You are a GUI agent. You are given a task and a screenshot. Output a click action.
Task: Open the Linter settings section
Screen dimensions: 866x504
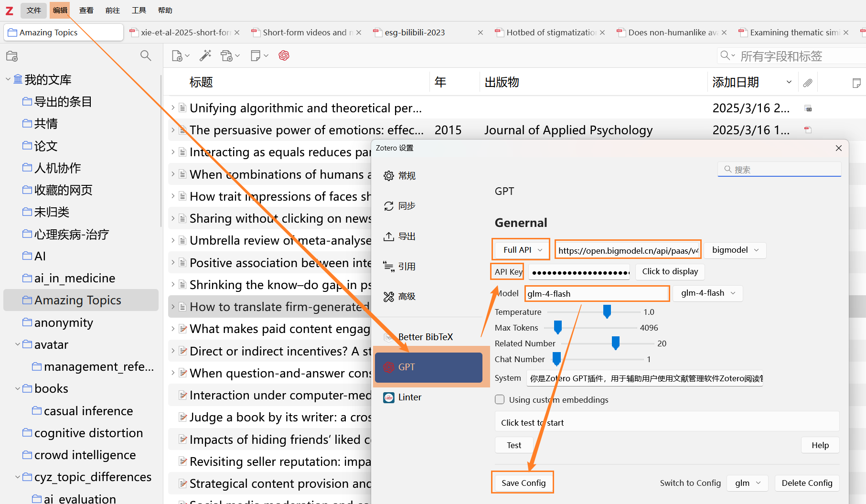(x=409, y=397)
